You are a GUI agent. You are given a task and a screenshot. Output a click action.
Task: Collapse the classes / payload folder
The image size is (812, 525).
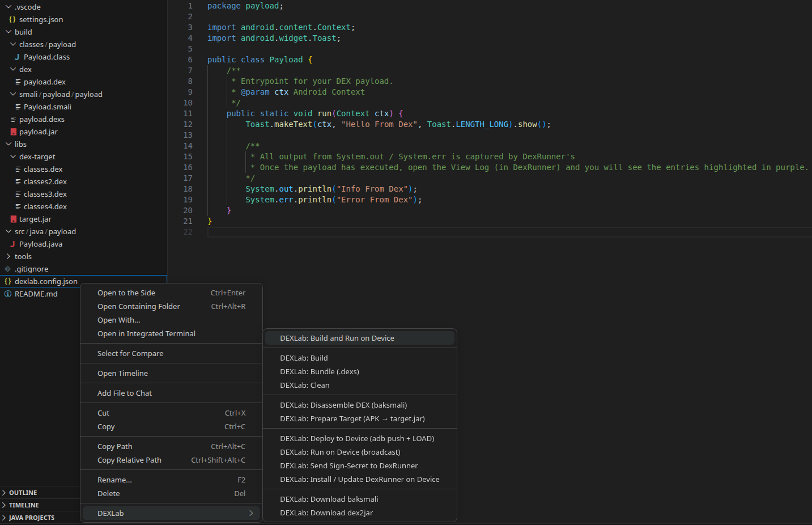(x=13, y=44)
